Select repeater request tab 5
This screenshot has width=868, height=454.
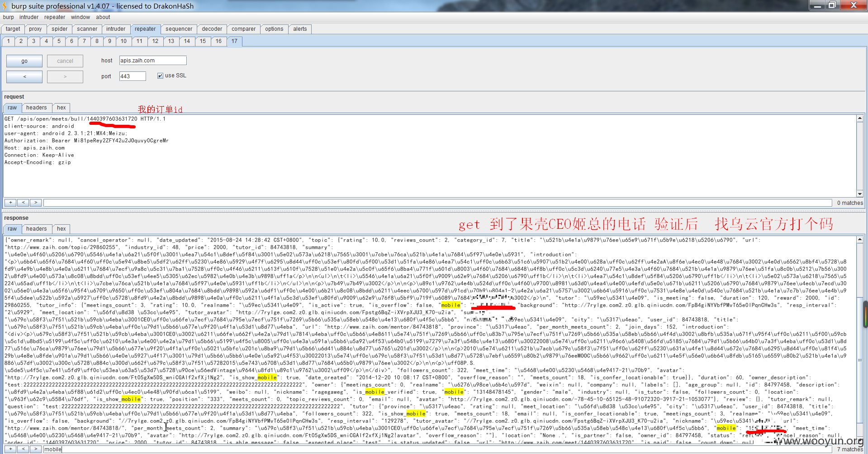(59, 41)
